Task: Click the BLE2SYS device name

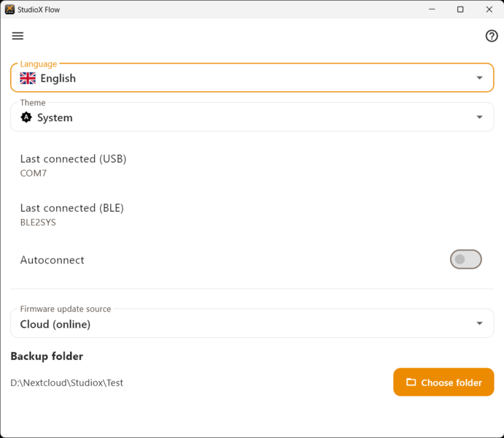Action: point(38,223)
